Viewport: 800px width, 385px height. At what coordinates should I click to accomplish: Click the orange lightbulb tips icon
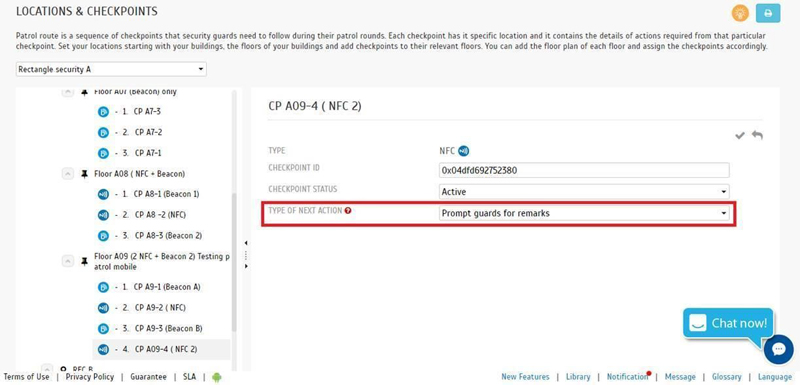click(740, 13)
